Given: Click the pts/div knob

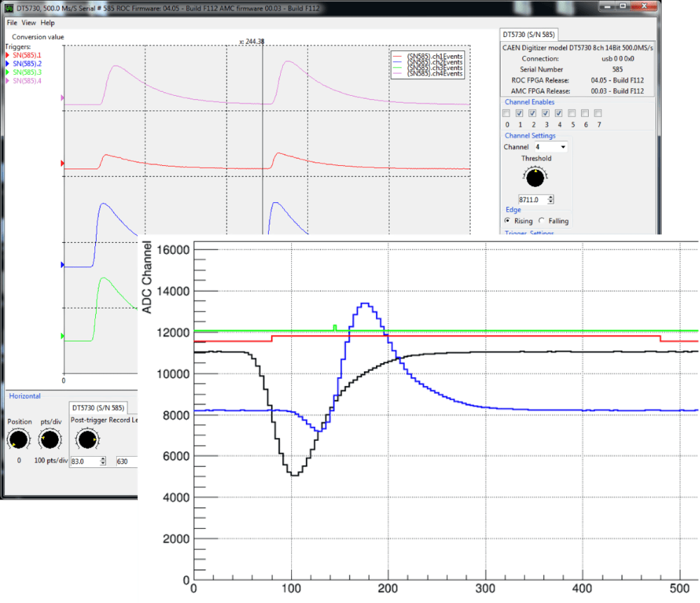Looking at the screenshot, I should click(50, 440).
